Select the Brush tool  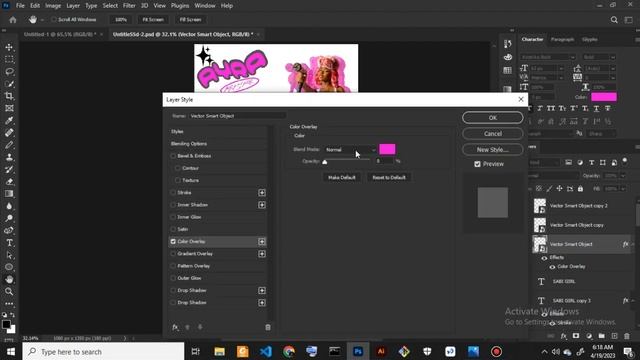[x=9, y=145]
